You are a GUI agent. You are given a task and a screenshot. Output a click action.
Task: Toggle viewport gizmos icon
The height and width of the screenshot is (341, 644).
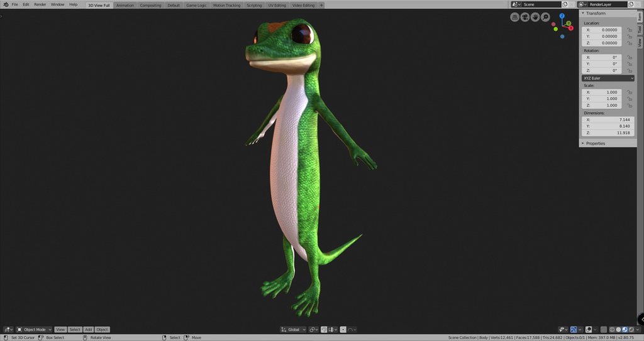[x=574, y=330]
